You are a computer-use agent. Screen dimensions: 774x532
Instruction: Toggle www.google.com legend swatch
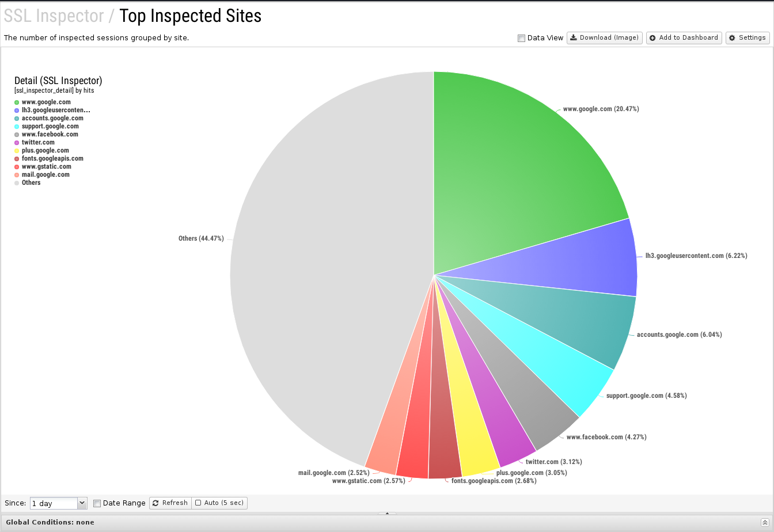click(x=17, y=102)
